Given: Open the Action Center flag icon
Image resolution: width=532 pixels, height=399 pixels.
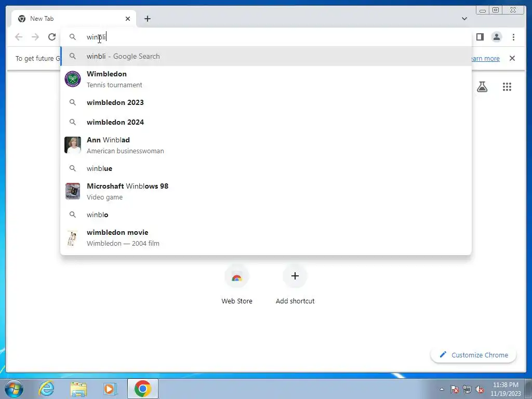Looking at the screenshot, I should coord(455,389).
